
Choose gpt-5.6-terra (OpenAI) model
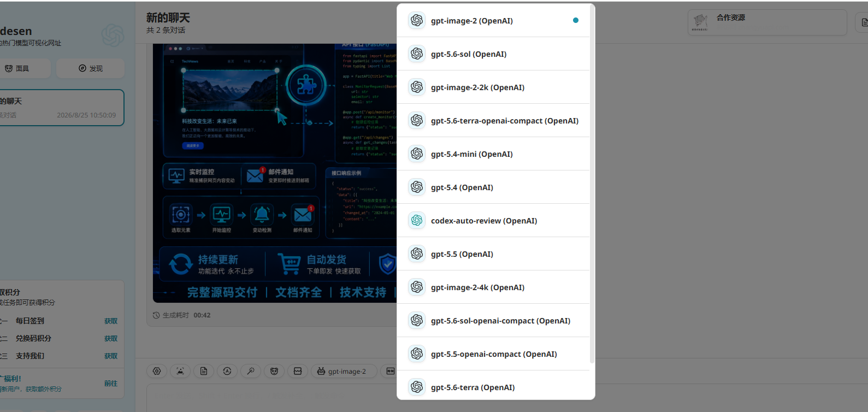[493, 386]
